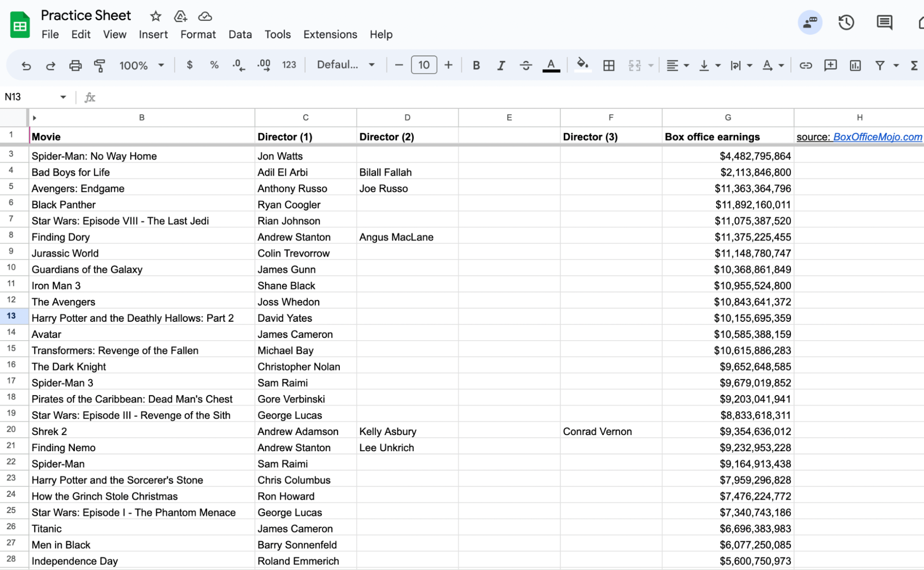
Task: Open text color picker
Action: (551, 65)
